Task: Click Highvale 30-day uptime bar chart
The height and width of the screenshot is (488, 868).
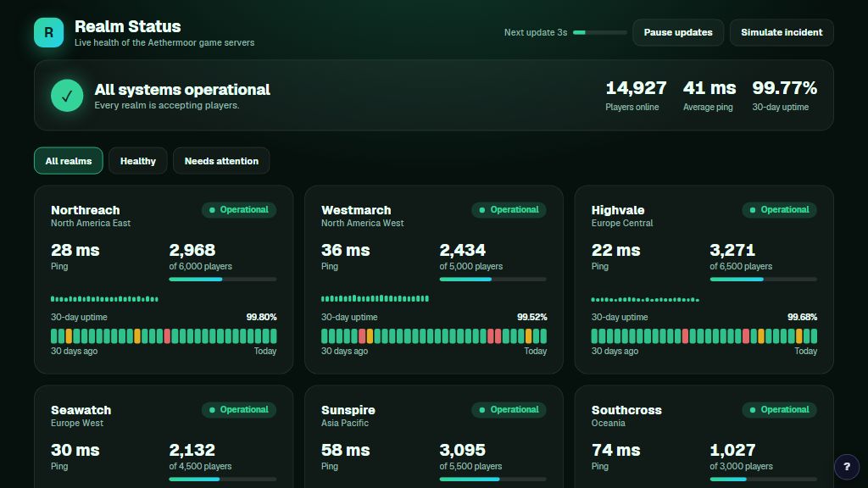Action: pos(704,335)
